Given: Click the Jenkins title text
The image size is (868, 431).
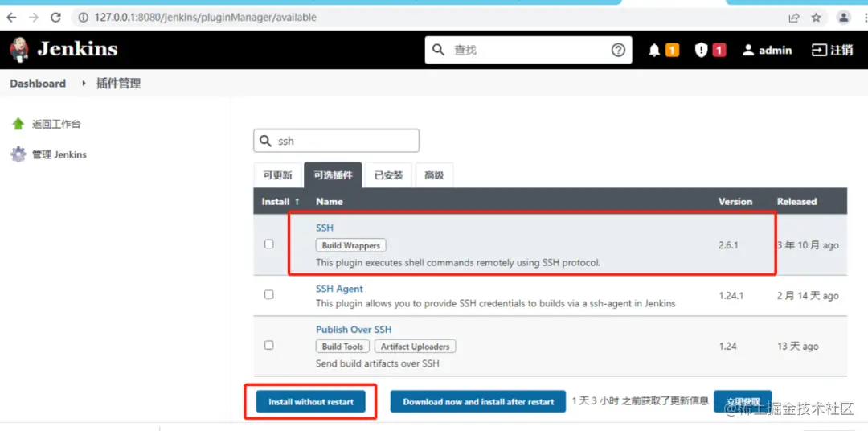Looking at the screenshot, I should click(x=77, y=49).
